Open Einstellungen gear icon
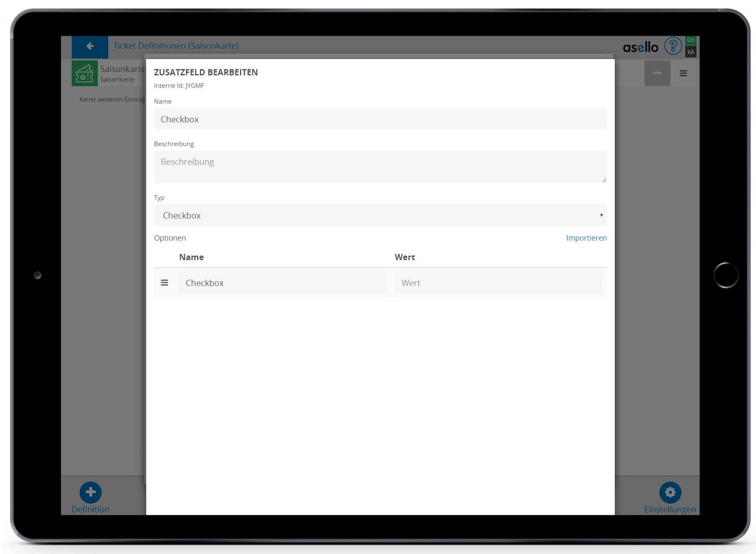The width and height of the screenshot is (756, 554). (670, 492)
